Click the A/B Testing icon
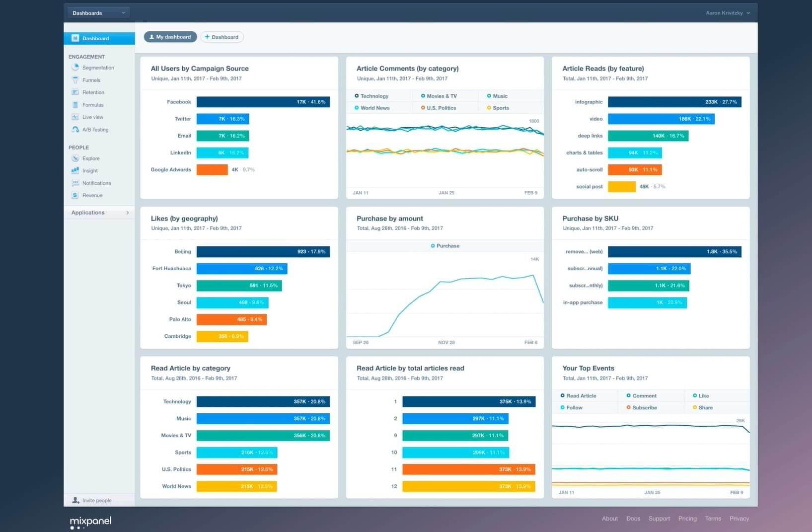Screen dimensions: 812x532 [x=75, y=130]
